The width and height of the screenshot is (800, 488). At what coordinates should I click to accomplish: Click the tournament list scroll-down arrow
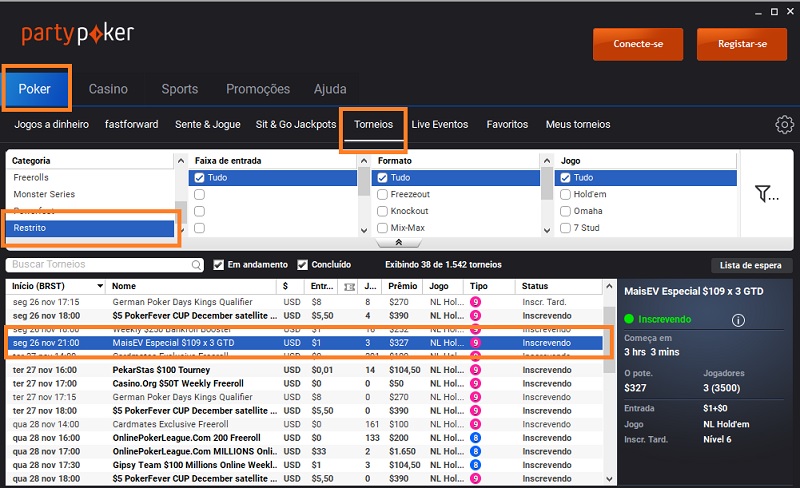click(x=609, y=479)
